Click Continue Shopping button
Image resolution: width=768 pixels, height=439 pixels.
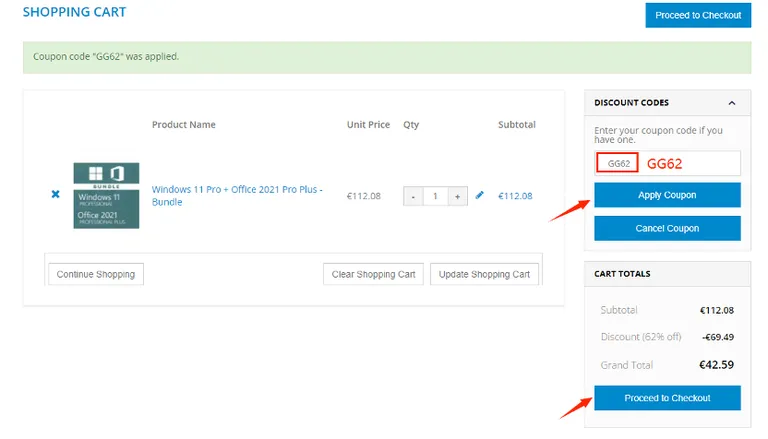96,274
